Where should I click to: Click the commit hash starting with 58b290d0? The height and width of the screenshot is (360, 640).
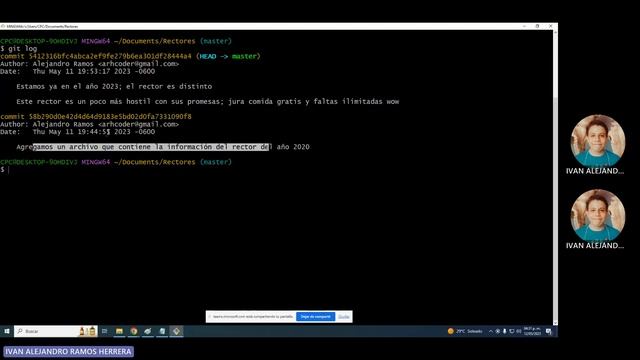tap(110, 117)
